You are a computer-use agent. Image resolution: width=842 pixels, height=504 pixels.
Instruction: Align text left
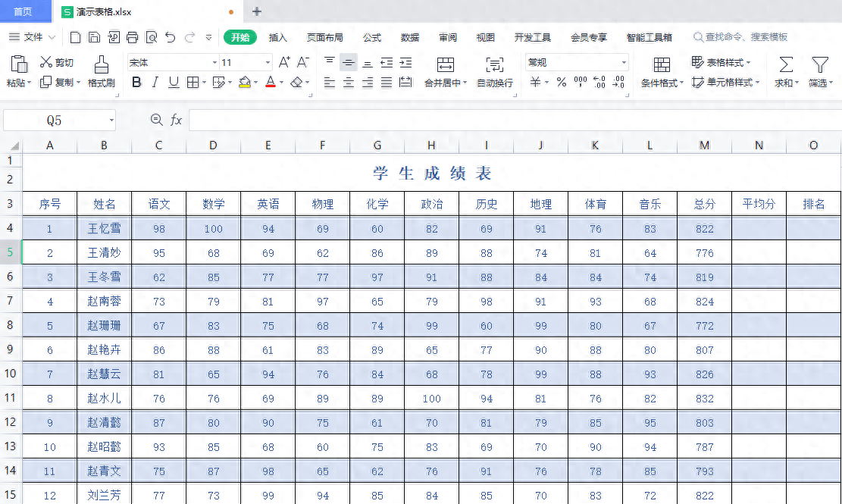pyautogui.click(x=329, y=82)
